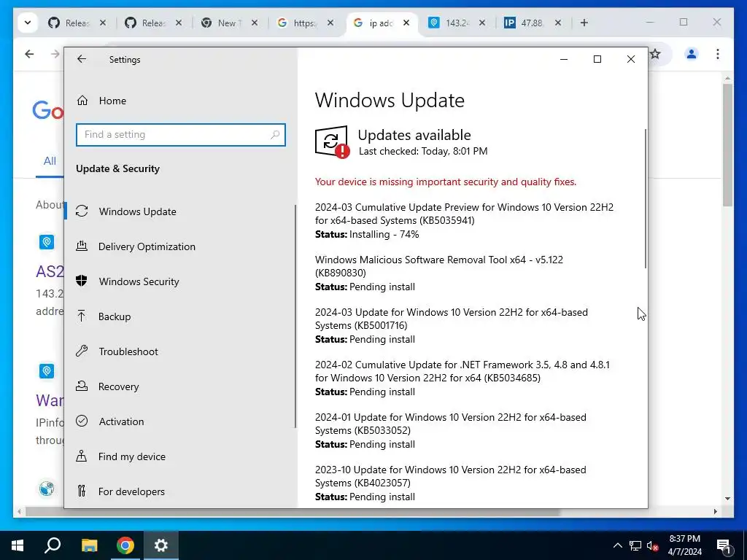Viewport: 747px width, 560px height.
Task: Click the Delivery Optimization icon
Action: [82, 246]
